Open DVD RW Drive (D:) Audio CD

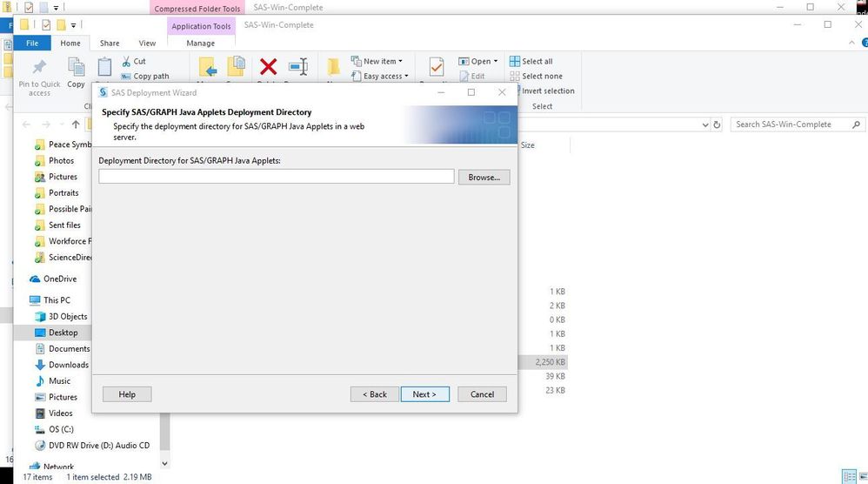tap(98, 445)
